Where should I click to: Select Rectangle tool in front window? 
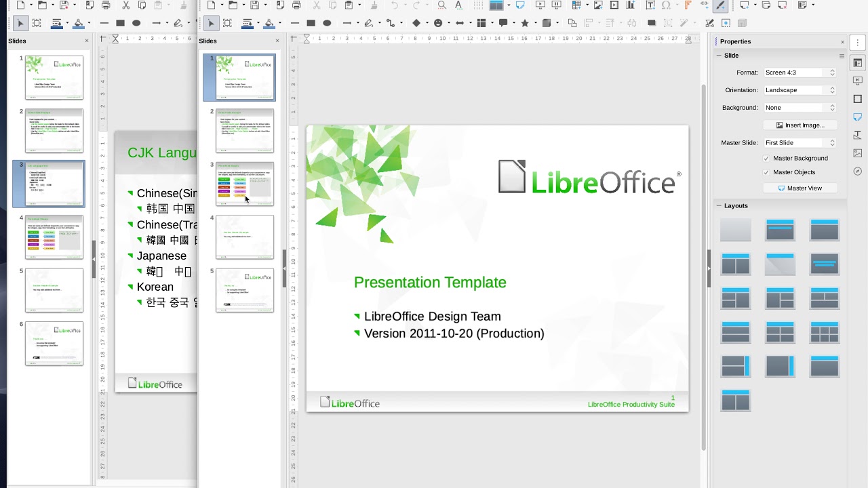(x=311, y=23)
